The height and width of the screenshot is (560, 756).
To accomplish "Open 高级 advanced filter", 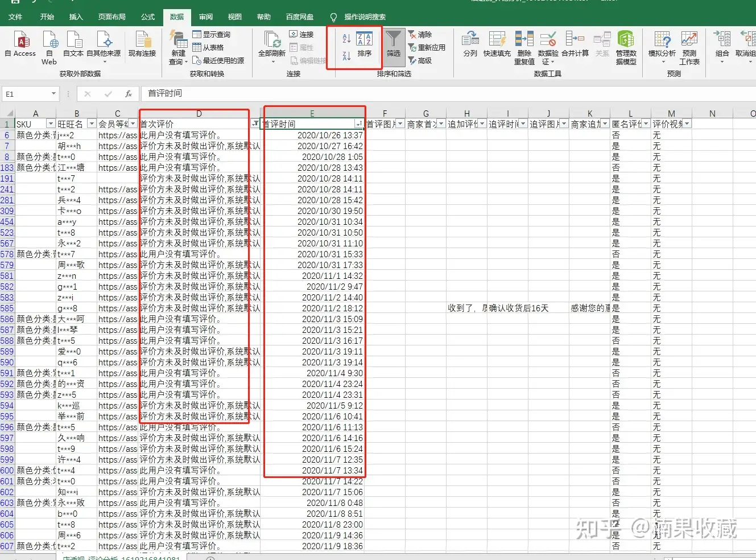I will [420, 60].
